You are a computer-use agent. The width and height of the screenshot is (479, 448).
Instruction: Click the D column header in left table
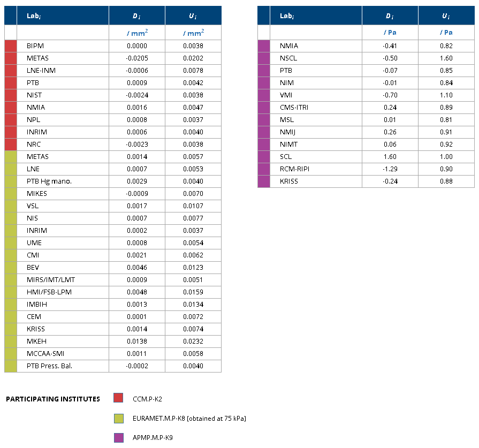tap(137, 16)
